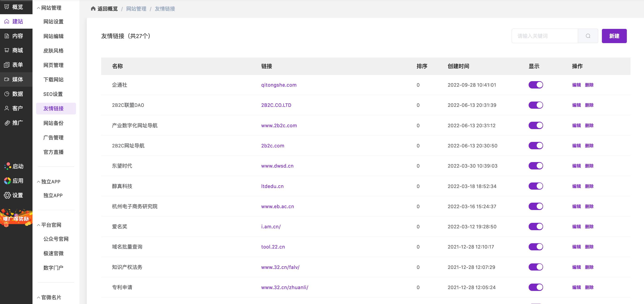644x304 pixels.
Task: Collapse the 网站管理 section
Action: pyautogui.click(x=38, y=8)
